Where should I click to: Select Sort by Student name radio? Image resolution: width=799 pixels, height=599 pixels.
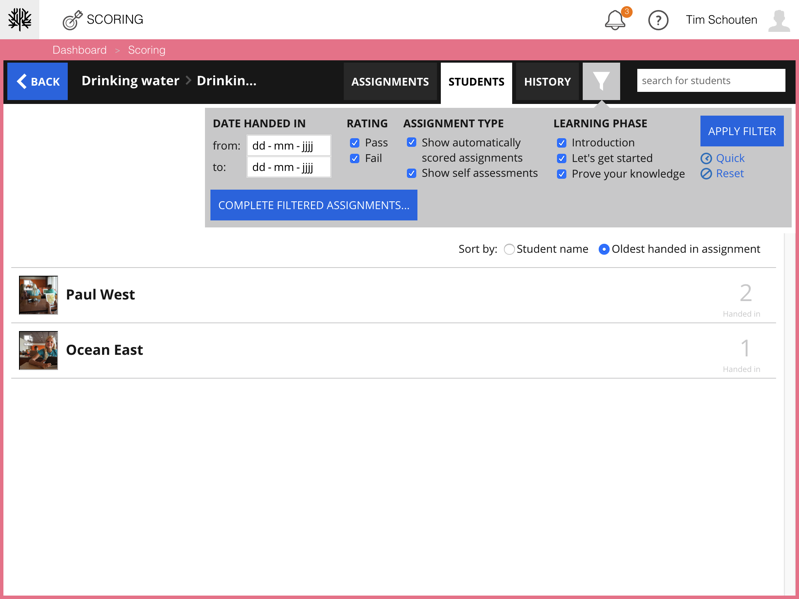click(x=509, y=249)
